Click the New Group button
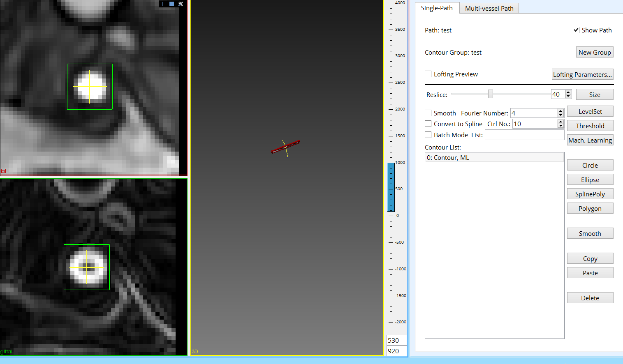This screenshot has width=623, height=364. click(595, 52)
